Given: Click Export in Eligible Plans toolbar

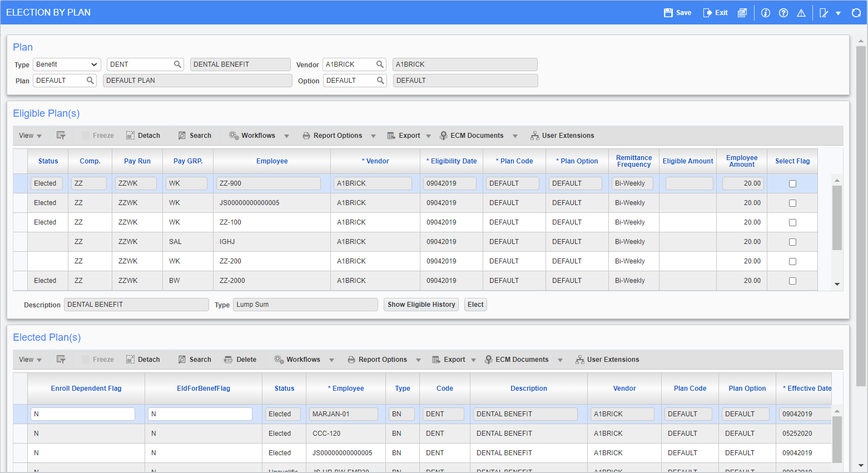Looking at the screenshot, I should click(x=404, y=136).
